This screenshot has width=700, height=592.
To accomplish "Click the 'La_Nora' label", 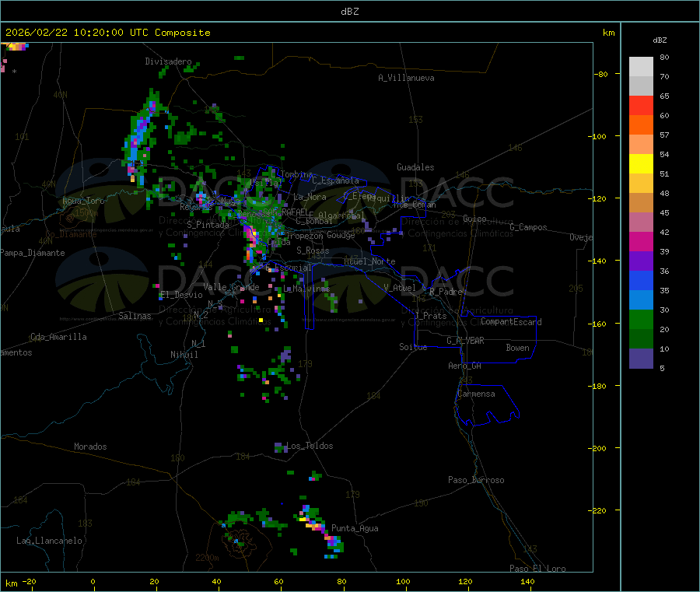I will pyautogui.click(x=310, y=197).
